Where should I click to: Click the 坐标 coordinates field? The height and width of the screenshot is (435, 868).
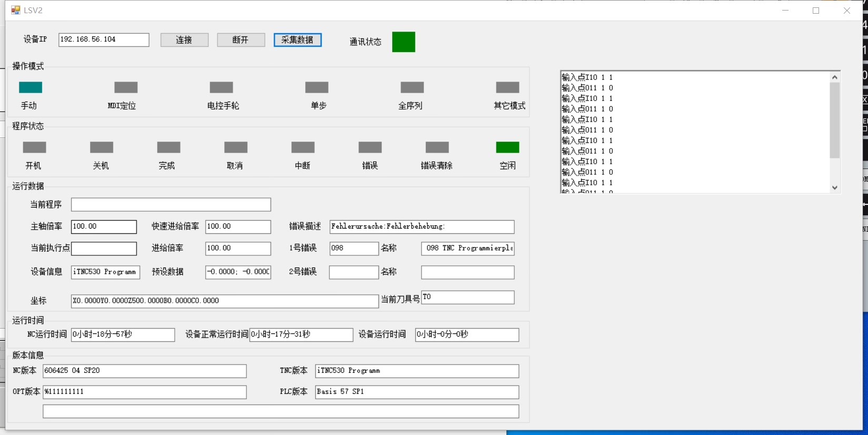tap(225, 301)
